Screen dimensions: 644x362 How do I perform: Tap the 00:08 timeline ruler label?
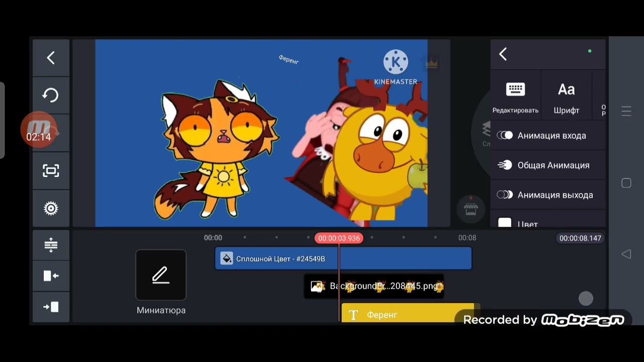point(467,237)
